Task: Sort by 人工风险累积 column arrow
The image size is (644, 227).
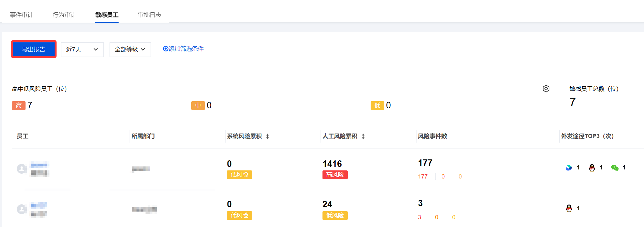Action: coord(363,136)
